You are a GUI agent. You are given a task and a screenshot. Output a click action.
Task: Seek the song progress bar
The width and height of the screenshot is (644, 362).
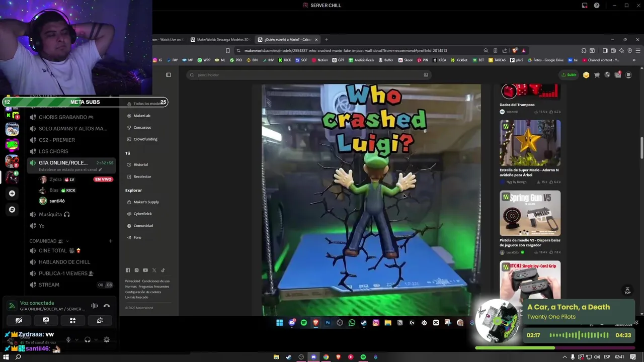pyautogui.click(x=554, y=348)
